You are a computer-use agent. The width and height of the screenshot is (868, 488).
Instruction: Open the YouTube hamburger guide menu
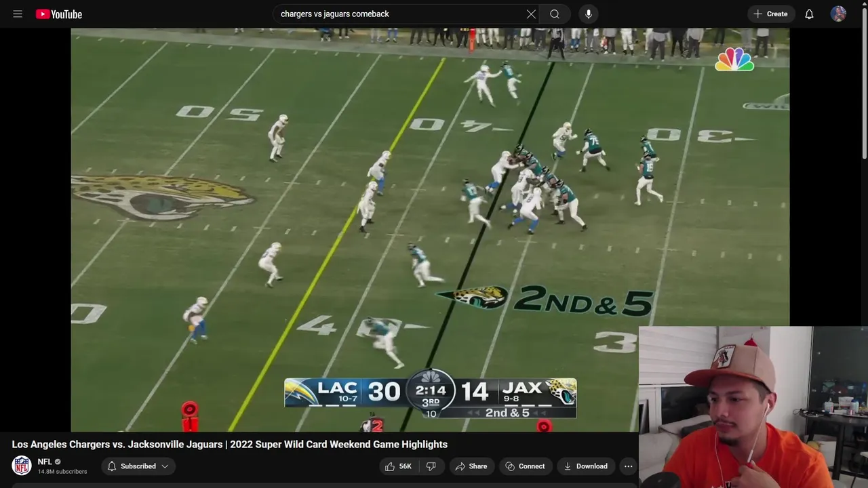[18, 14]
